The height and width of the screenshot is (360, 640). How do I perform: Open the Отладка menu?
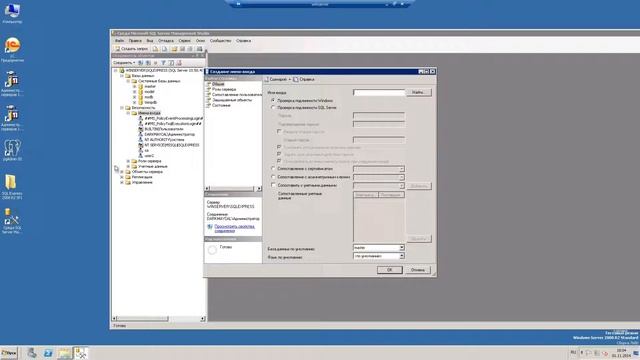coord(166,41)
